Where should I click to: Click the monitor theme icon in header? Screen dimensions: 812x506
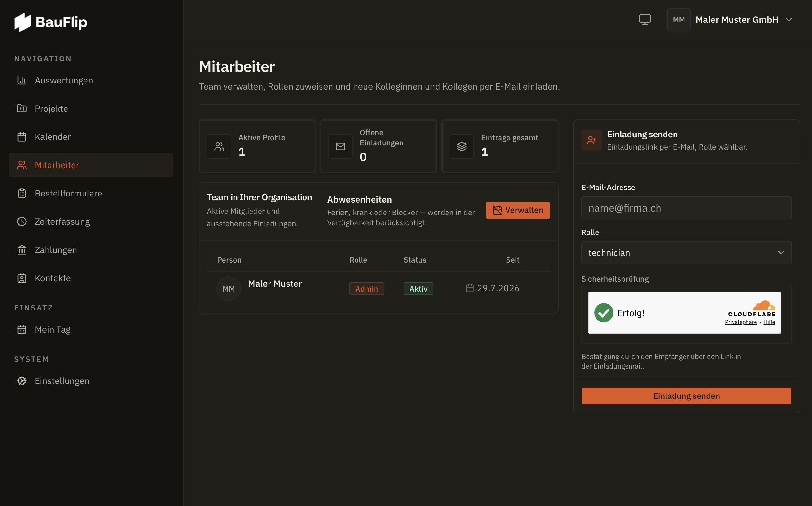click(645, 20)
